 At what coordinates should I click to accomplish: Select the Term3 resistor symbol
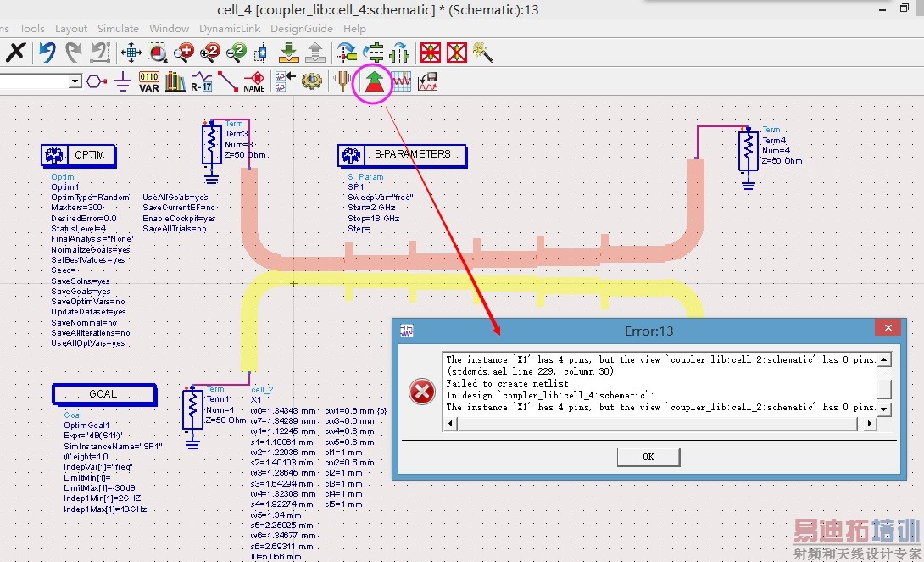(212, 143)
